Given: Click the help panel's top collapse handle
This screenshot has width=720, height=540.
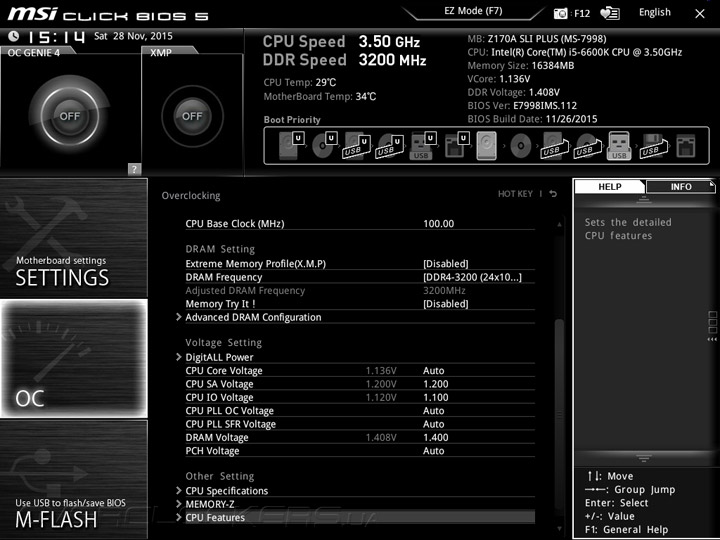Looking at the screenshot, I should [644, 199].
